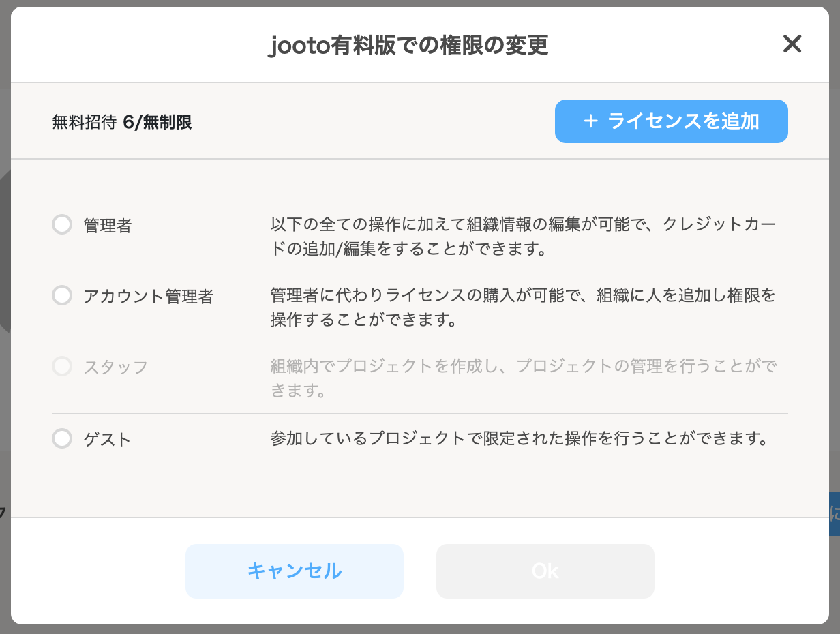Click the 管理者 role label
This screenshot has height=634, width=840.
(x=108, y=226)
